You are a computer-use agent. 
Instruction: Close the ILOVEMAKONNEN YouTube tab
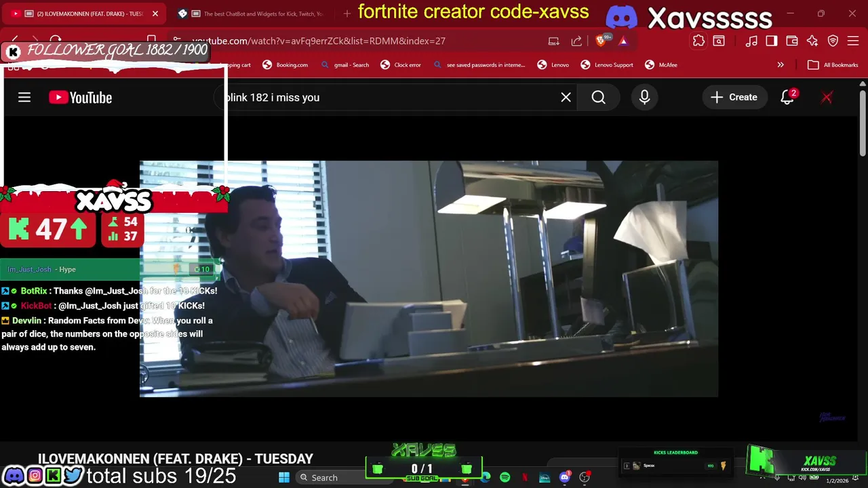pyautogui.click(x=155, y=14)
